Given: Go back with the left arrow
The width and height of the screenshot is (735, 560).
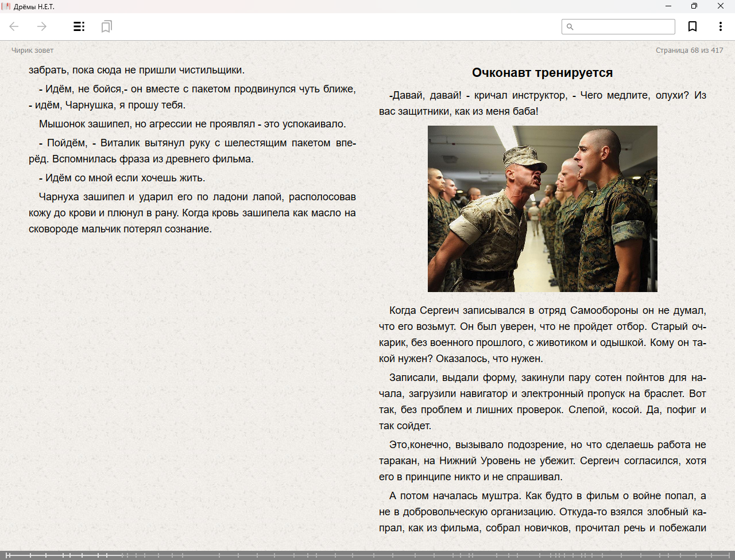Looking at the screenshot, I should tap(14, 26).
